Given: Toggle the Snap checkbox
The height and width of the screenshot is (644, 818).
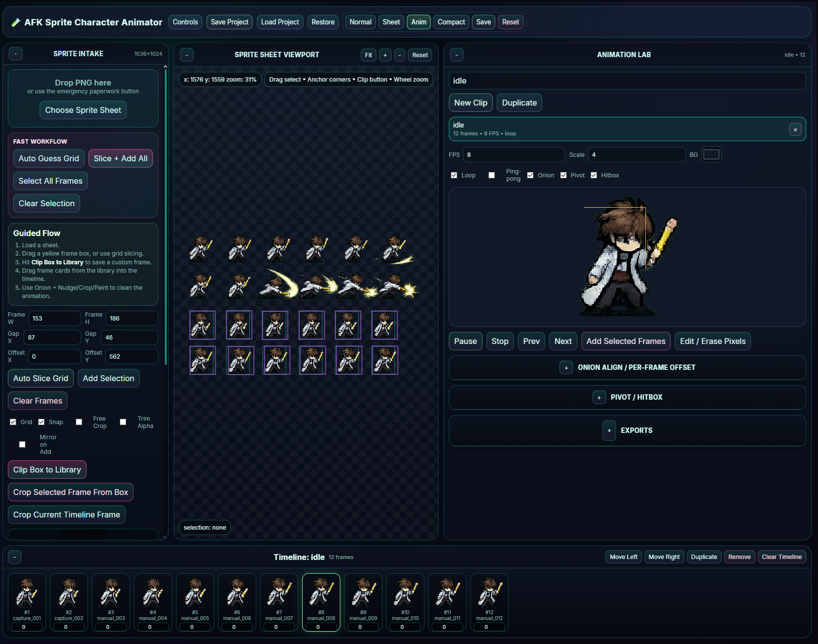Looking at the screenshot, I should (42, 422).
